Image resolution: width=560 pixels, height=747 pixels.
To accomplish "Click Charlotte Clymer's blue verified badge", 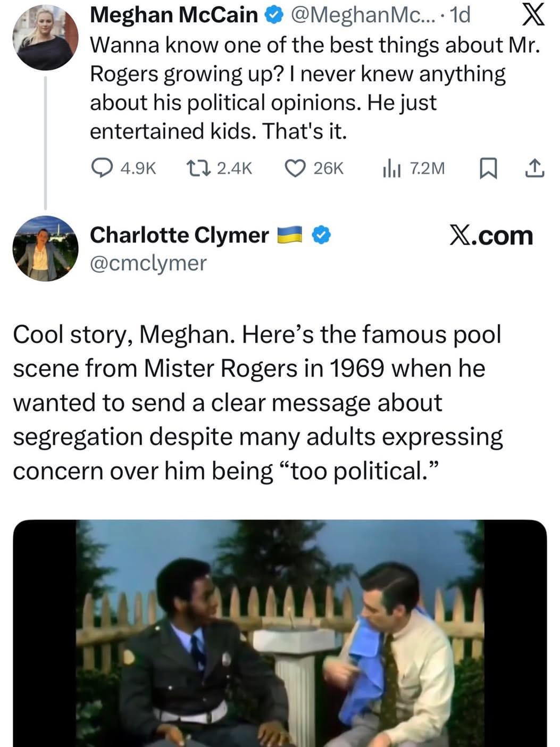I will (321, 235).
